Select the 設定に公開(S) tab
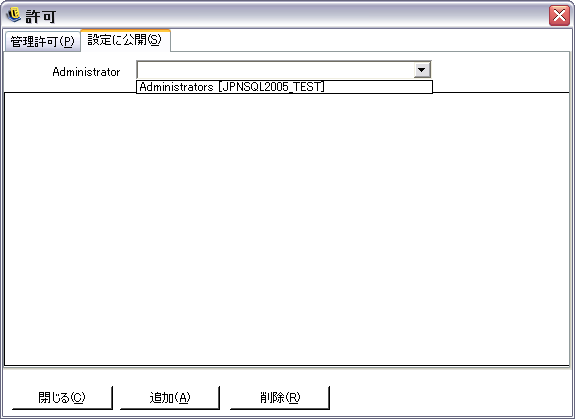Image resolution: width=575 pixels, height=419 pixels. (x=125, y=40)
